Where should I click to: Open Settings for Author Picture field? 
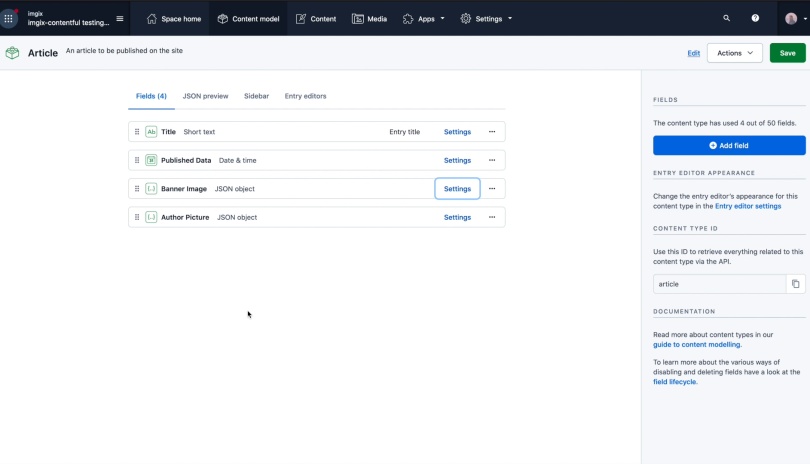457,217
